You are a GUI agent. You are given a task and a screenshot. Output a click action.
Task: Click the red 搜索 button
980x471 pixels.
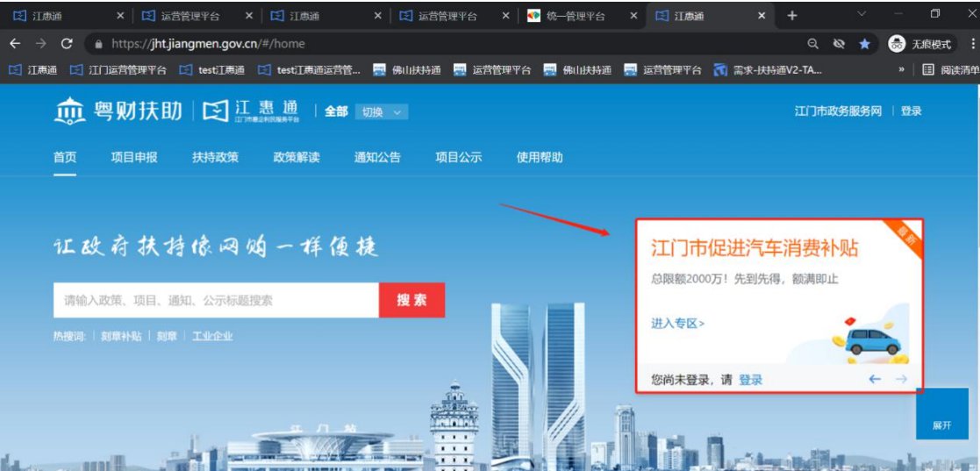[x=411, y=301]
